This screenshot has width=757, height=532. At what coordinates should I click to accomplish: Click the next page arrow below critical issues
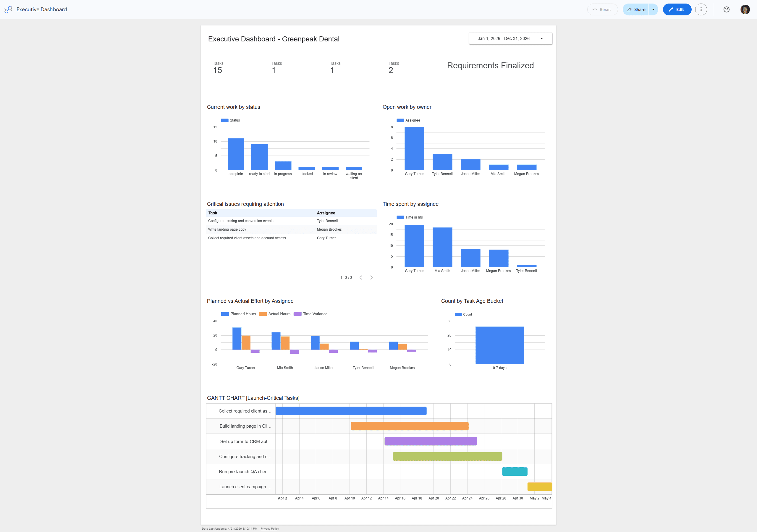coord(372,277)
